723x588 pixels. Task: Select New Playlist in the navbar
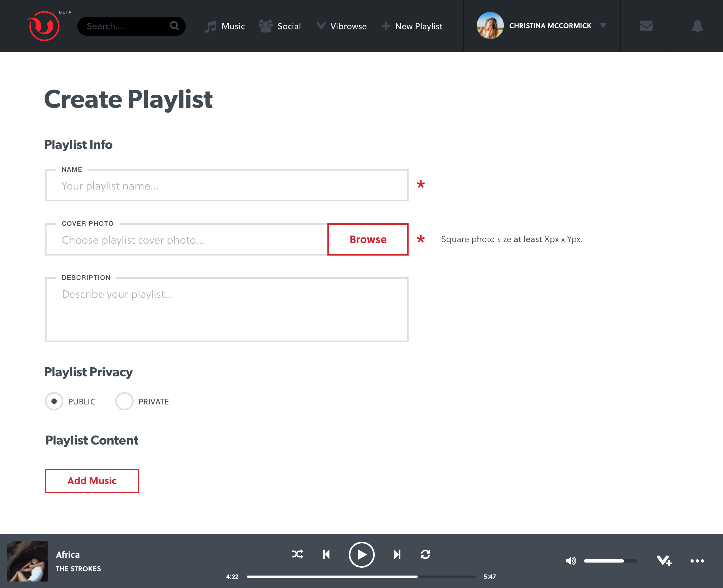pyautogui.click(x=419, y=26)
